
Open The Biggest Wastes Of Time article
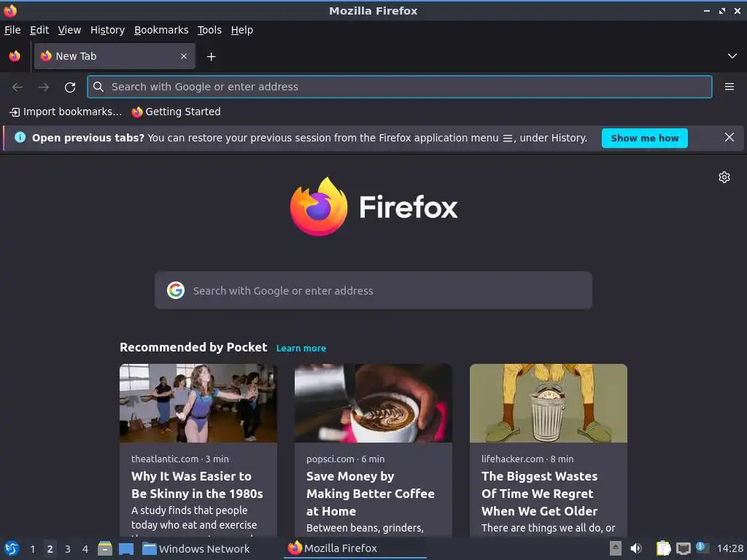click(539, 494)
